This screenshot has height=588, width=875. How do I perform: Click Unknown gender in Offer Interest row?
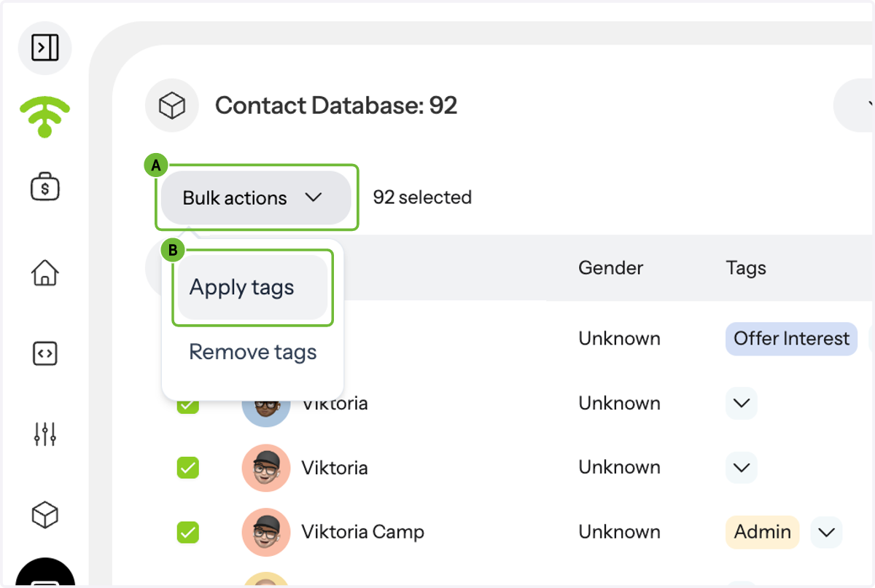coord(620,339)
